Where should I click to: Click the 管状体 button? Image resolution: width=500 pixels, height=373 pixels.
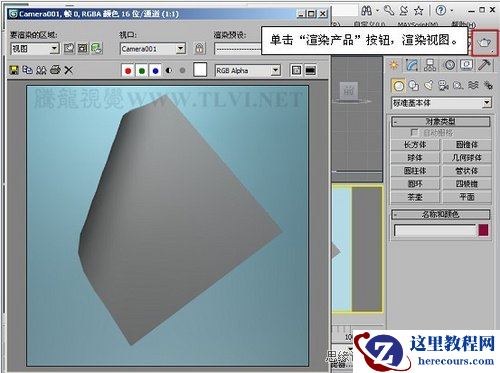coord(467,171)
